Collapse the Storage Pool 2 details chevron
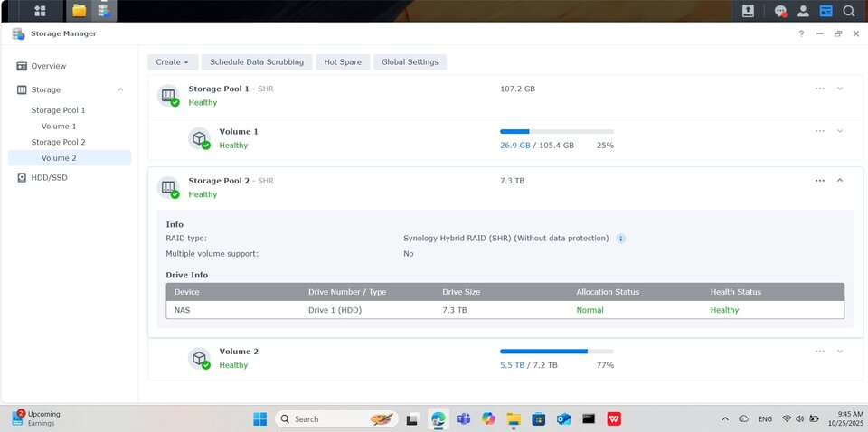 coord(840,181)
